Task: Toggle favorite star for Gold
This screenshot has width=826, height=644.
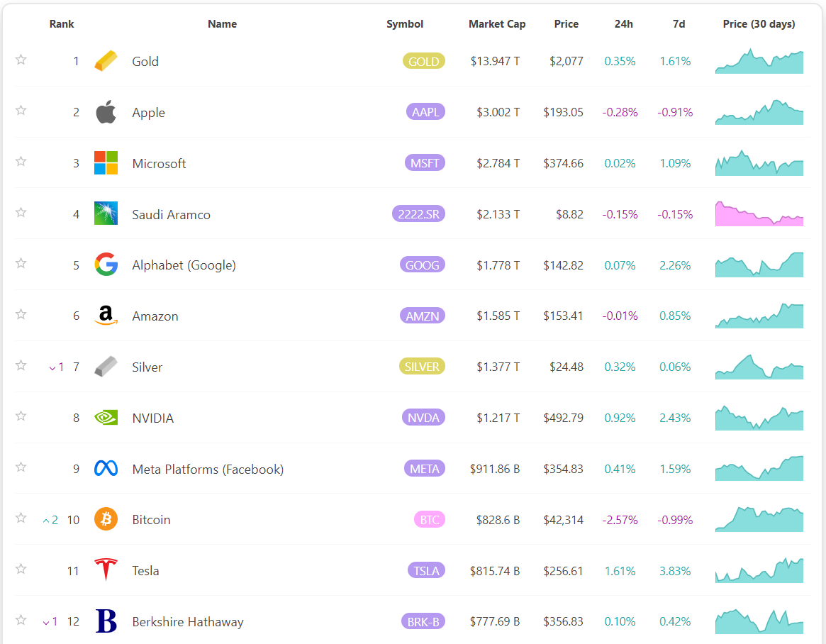Action: click(x=21, y=60)
